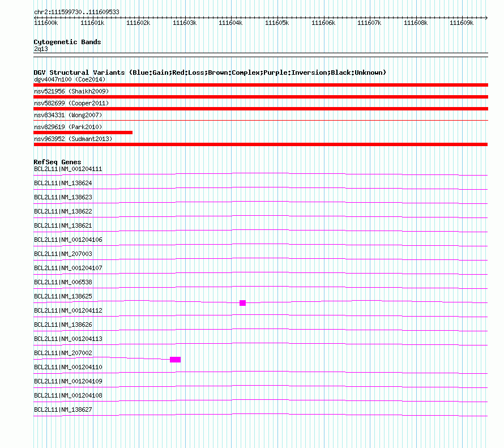Click the BCL2L11|NM_006538 transcript label

[x=63, y=282]
